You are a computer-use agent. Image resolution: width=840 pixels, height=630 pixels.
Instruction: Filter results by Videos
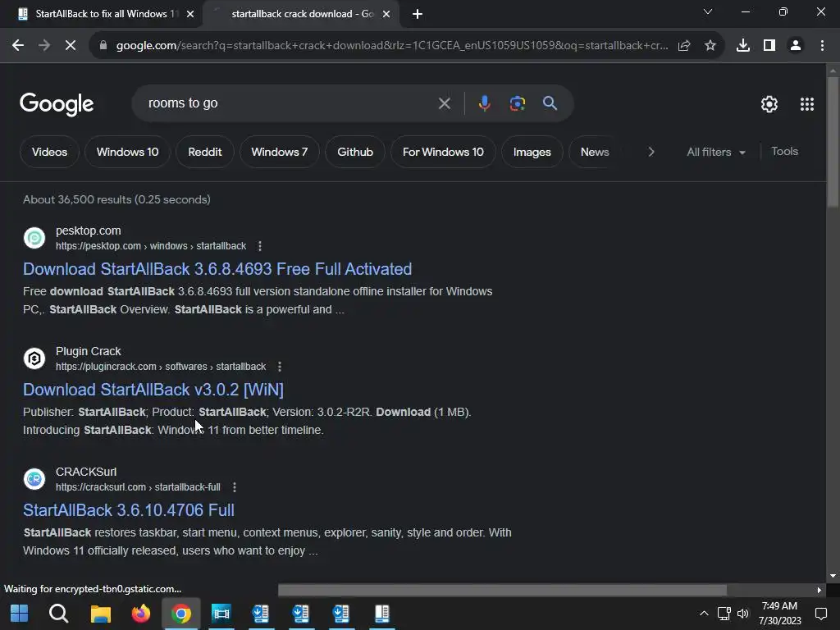[x=49, y=152]
